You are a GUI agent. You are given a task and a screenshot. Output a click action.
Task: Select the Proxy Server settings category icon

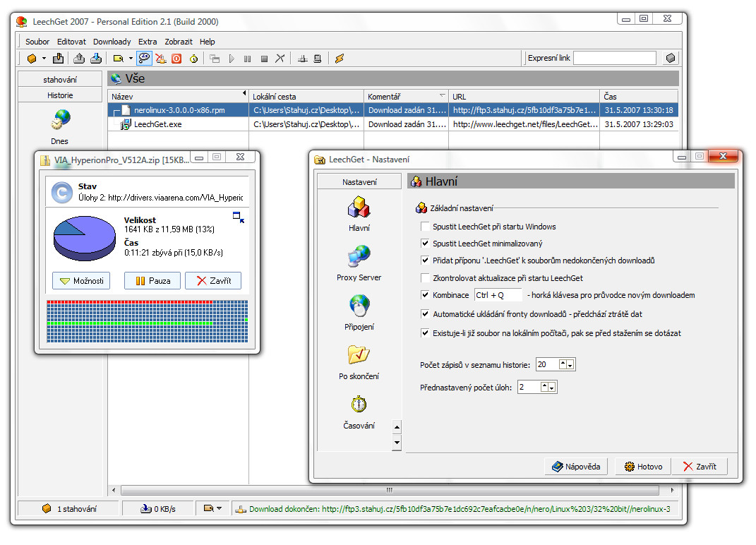click(359, 256)
